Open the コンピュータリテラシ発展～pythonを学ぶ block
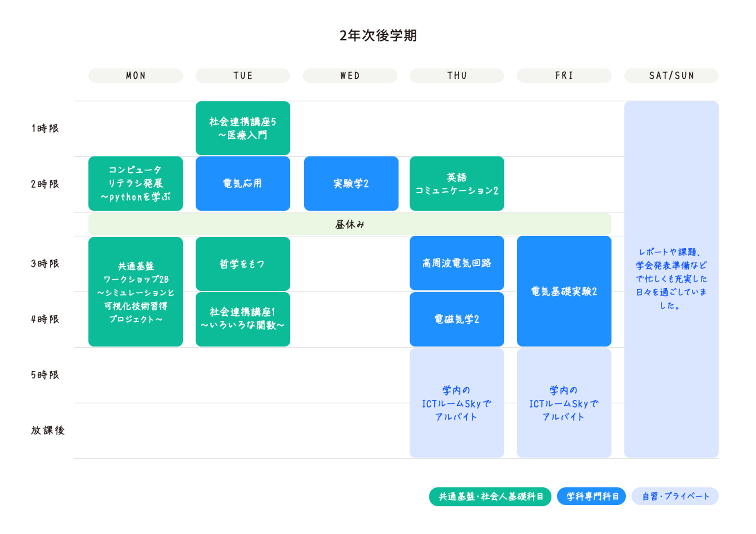This screenshot has height=534, width=756. click(135, 184)
